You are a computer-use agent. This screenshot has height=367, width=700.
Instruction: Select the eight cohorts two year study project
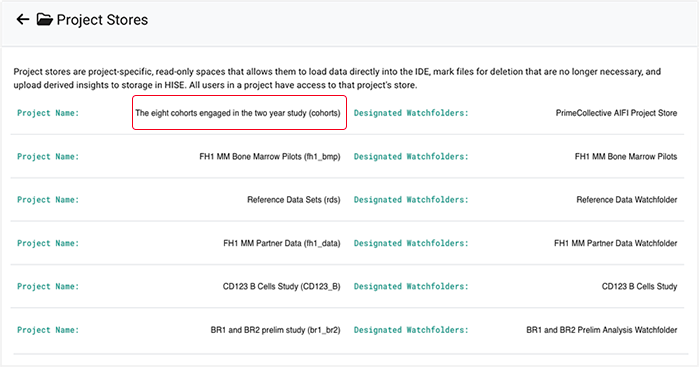click(x=238, y=113)
